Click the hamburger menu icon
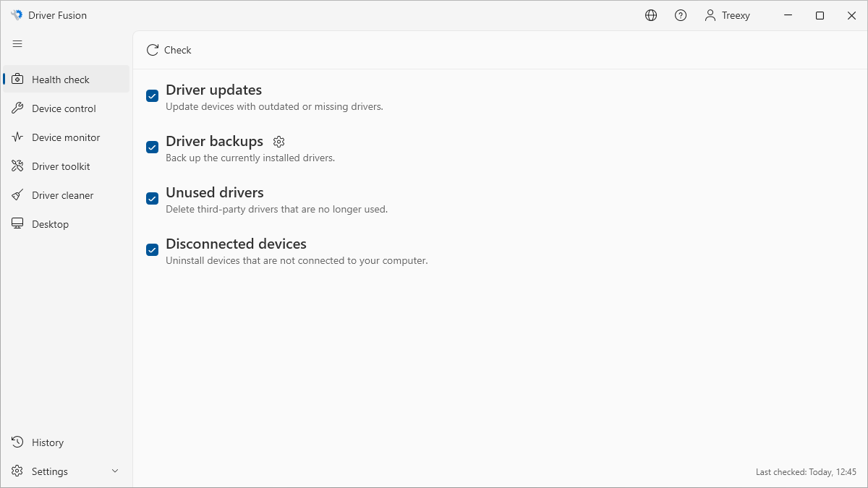 [17, 44]
